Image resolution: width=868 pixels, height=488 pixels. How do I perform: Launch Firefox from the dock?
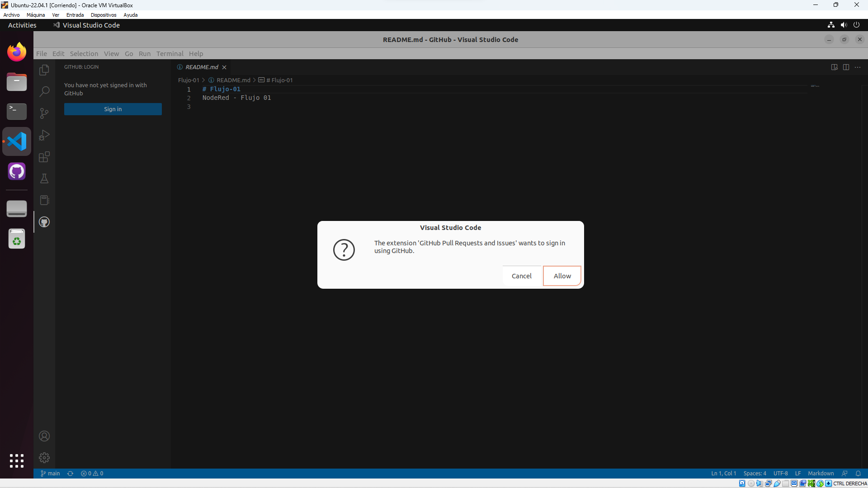(16, 52)
